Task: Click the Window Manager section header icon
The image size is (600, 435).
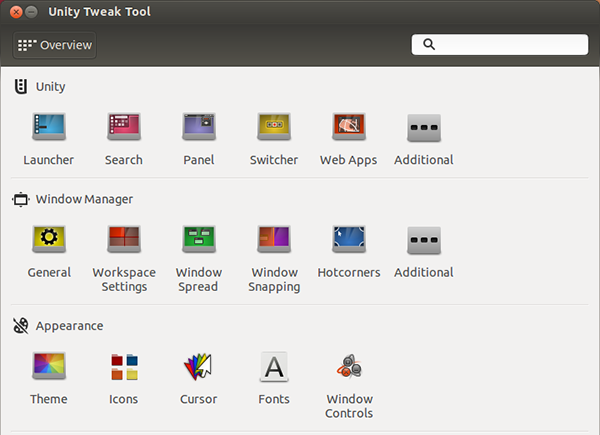Action: click(21, 199)
